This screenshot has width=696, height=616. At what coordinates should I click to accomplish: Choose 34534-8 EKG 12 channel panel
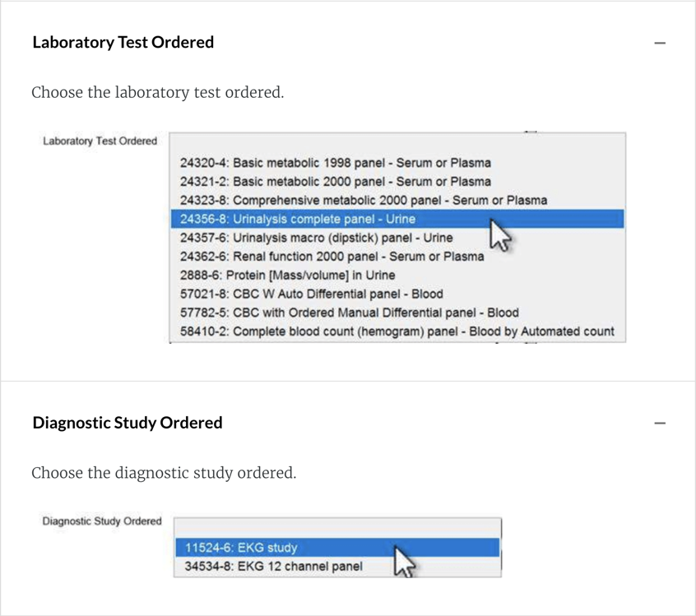point(272,566)
